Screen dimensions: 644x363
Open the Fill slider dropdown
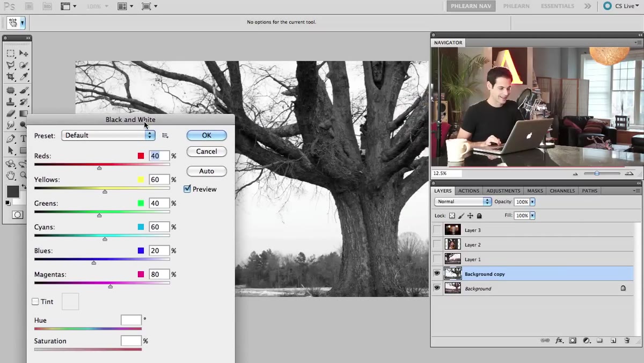point(532,215)
